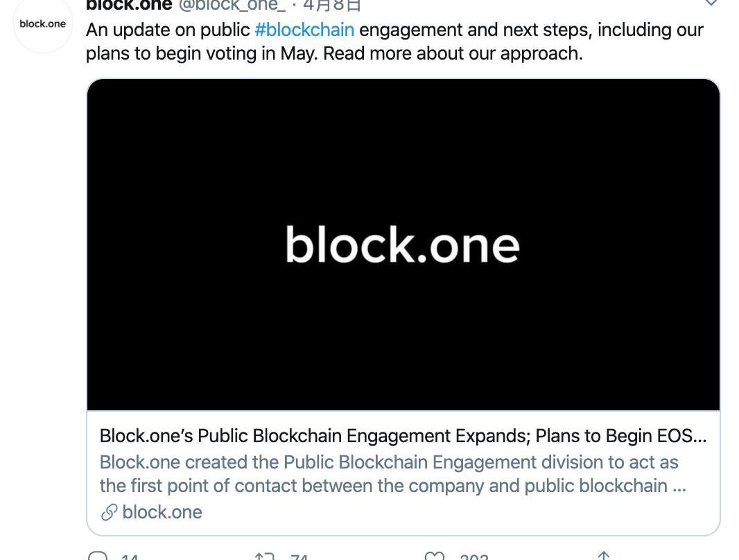Click the article headline about Blockchain Engagement Expands
739x560 pixels.
403,436
